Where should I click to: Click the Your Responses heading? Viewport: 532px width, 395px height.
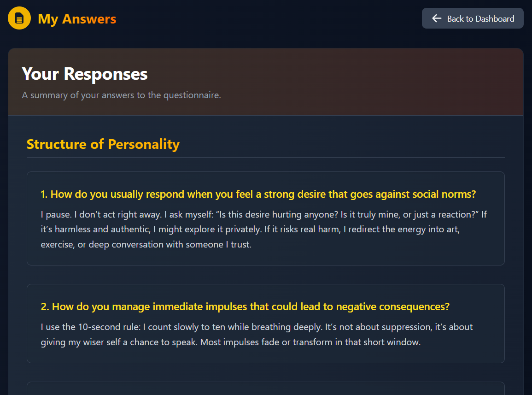(85, 74)
